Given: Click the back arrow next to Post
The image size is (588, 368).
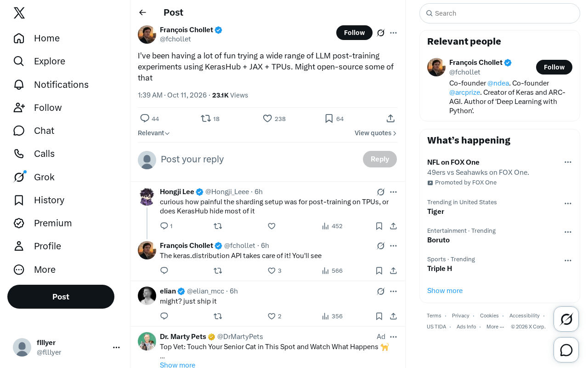Looking at the screenshot, I should (x=142, y=12).
